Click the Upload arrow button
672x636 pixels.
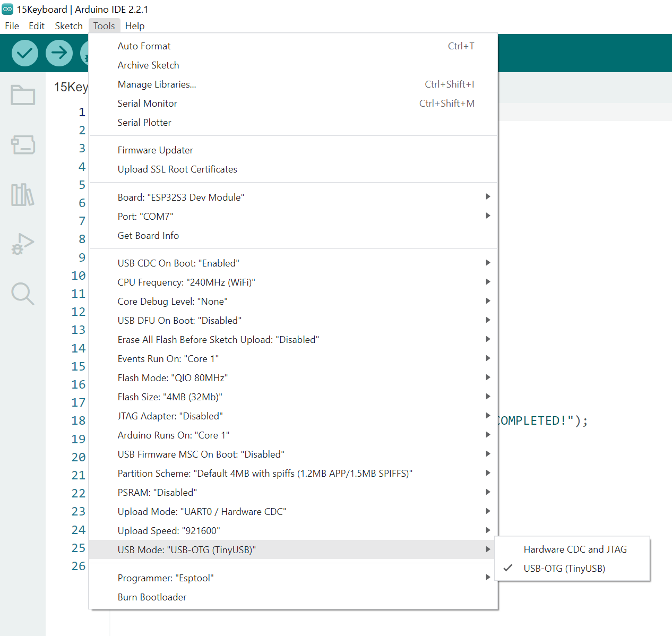[59, 53]
